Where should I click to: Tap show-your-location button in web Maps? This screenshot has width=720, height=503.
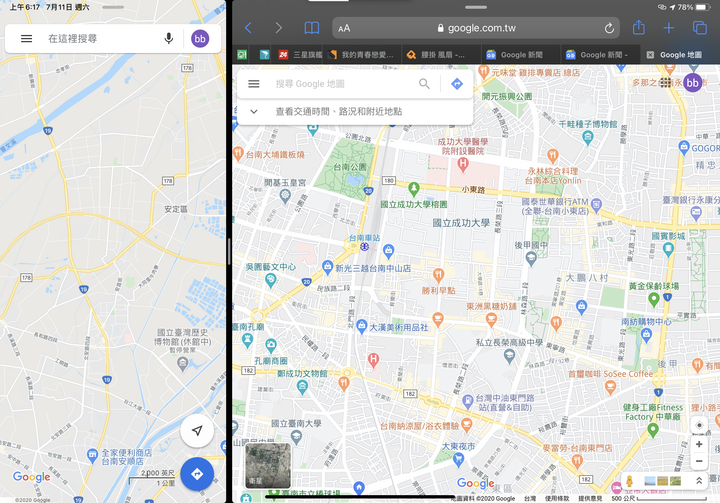point(699,425)
